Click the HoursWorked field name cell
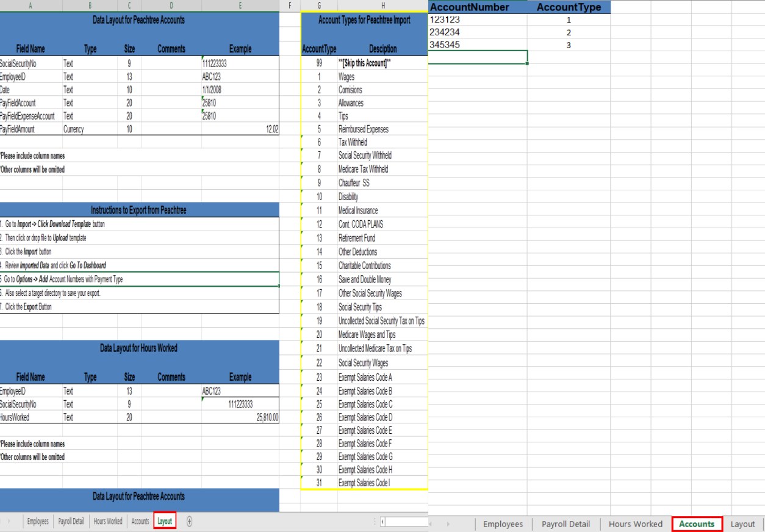This screenshot has width=765, height=532. click(31, 418)
